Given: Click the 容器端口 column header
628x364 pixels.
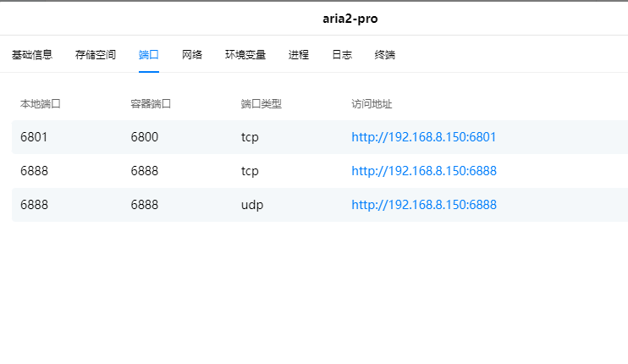Looking at the screenshot, I should point(151,104).
